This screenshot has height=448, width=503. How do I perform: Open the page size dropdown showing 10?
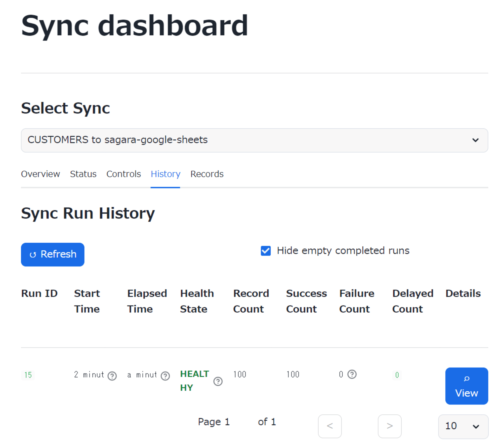coord(463,426)
